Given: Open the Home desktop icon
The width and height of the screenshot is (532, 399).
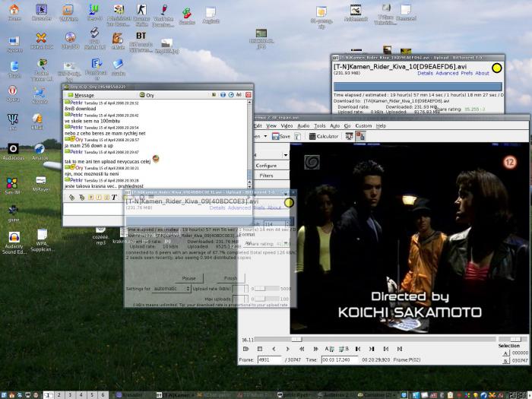Looking at the screenshot, I should point(14,13).
